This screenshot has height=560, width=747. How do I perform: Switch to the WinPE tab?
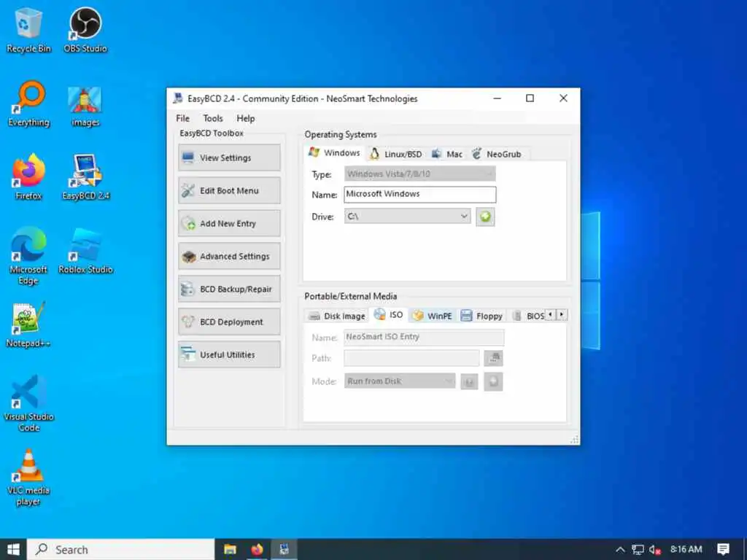[432, 316]
